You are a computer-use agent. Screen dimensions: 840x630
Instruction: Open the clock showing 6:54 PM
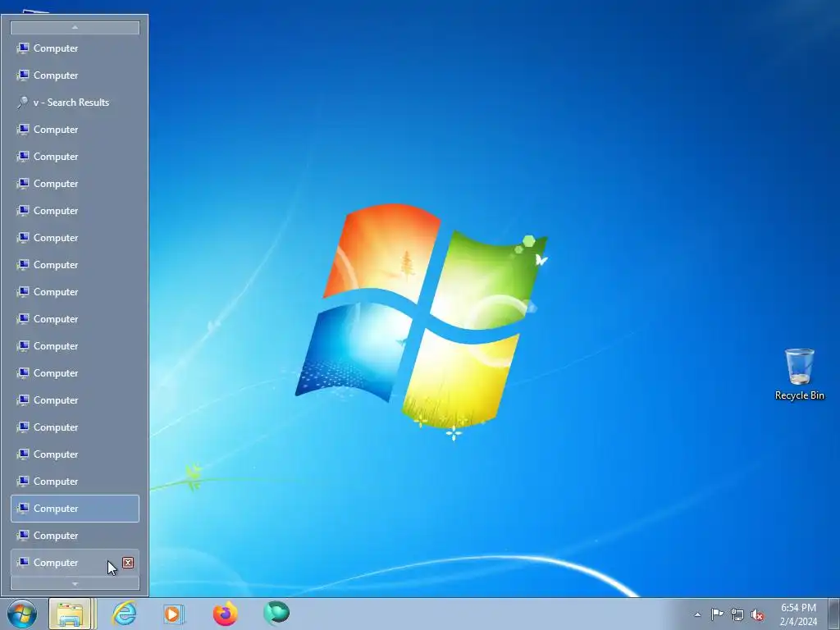tap(798, 614)
